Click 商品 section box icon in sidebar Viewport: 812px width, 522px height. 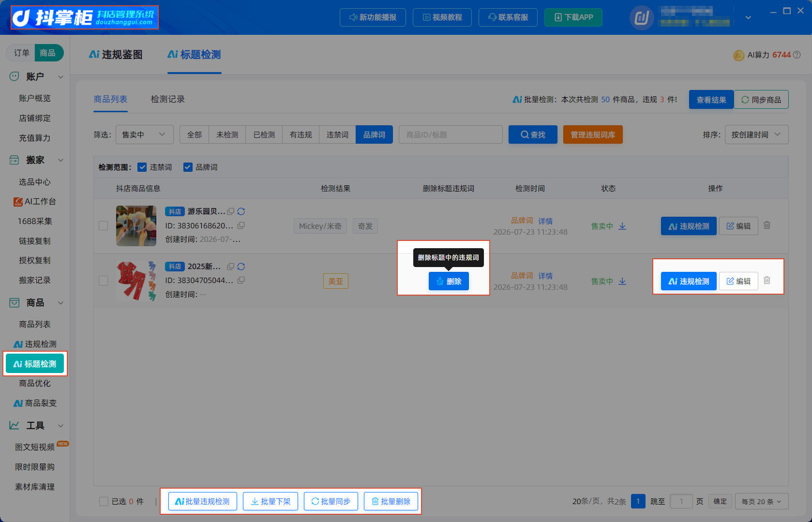15,303
